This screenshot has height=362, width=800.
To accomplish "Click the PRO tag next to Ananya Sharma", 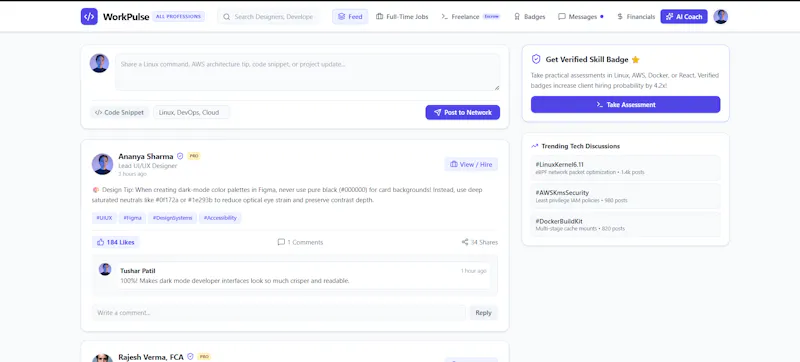I will [x=194, y=156].
